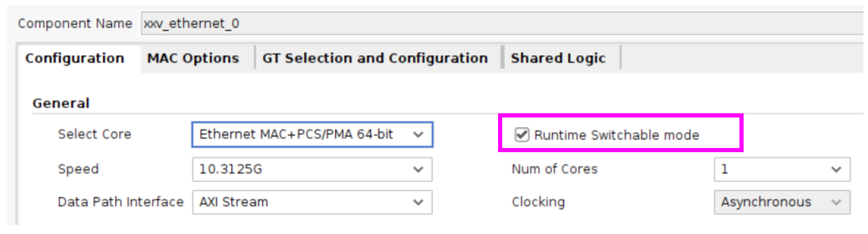Click the chevron arrow beside AXI Stream

pyautogui.click(x=418, y=202)
